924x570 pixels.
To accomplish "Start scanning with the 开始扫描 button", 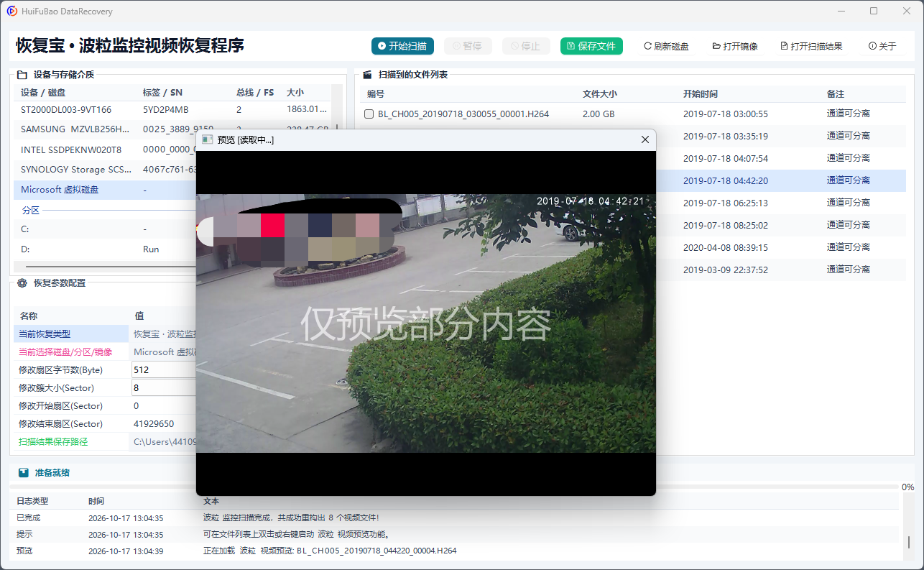I will [x=403, y=46].
